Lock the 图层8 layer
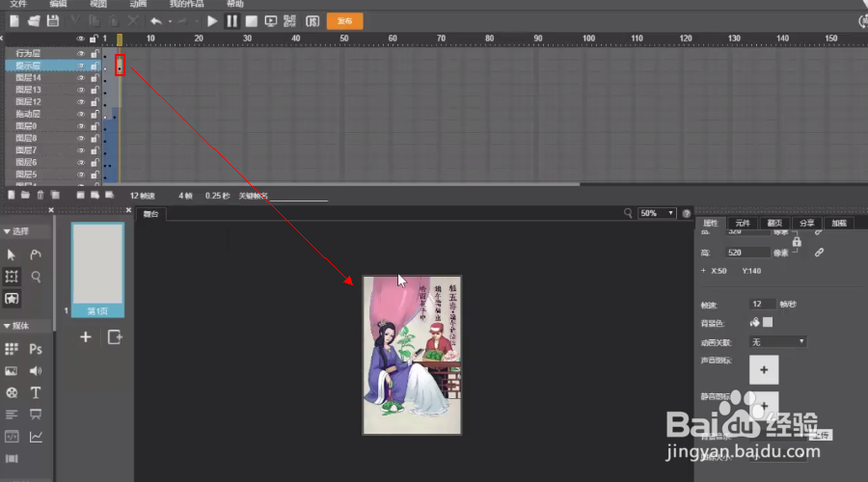 pyautogui.click(x=95, y=139)
